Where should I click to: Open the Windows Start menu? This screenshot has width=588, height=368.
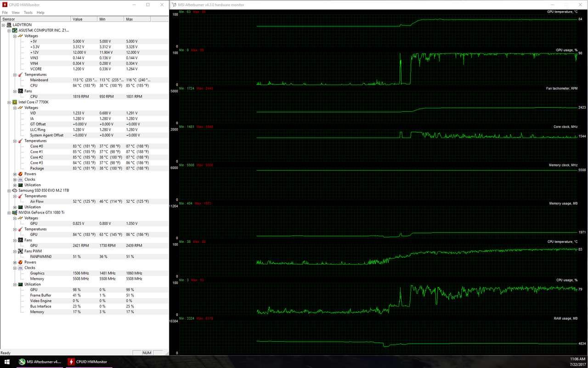7,362
